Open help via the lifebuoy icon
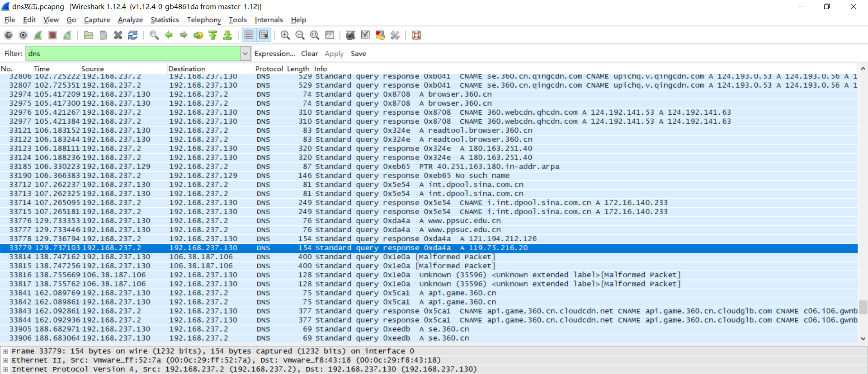This screenshot has width=868, height=374. [x=416, y=35]
